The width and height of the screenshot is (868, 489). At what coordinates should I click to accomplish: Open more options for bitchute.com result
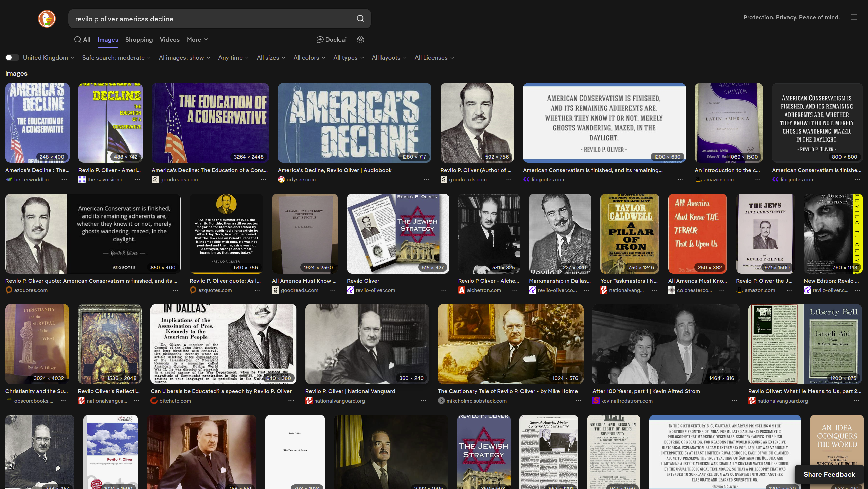(x=291, y=401)
